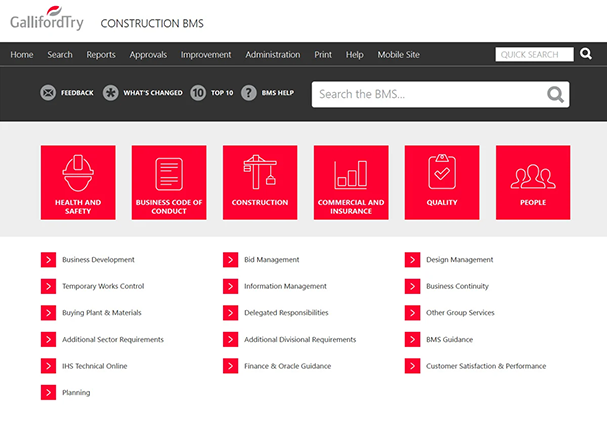
Task: Open the People tile
Action: (533, 182)
